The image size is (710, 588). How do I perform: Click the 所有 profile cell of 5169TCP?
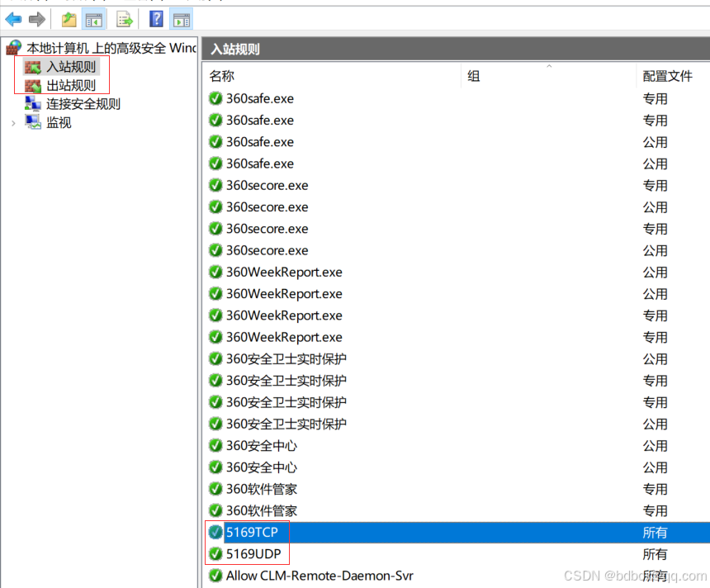tap(655, 533)
